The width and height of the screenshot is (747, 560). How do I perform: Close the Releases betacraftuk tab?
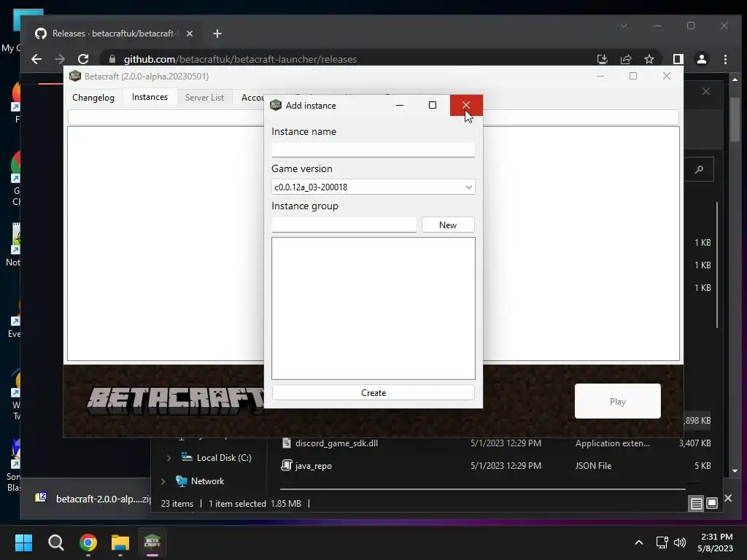pyautogui.click(x=190, y=34)
